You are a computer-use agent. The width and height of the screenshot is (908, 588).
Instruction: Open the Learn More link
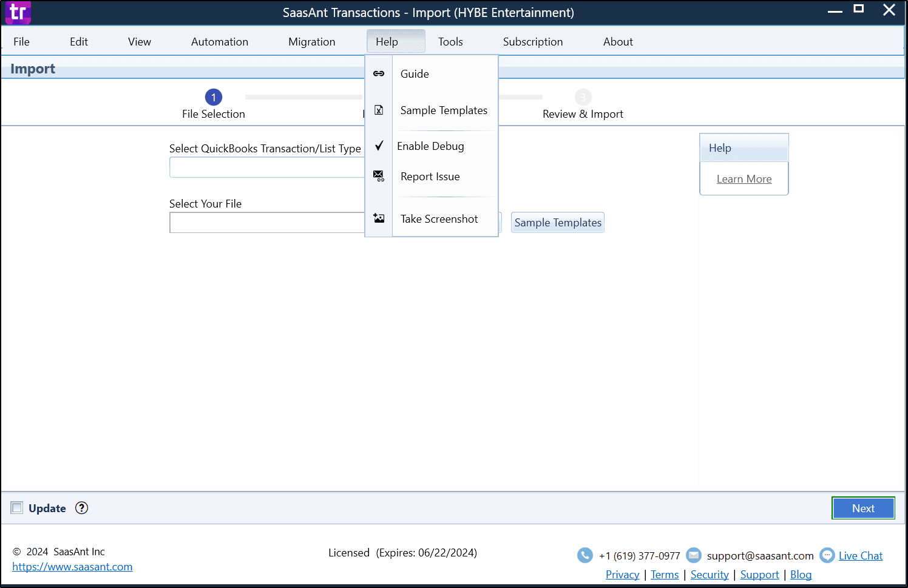click(744, 179)
